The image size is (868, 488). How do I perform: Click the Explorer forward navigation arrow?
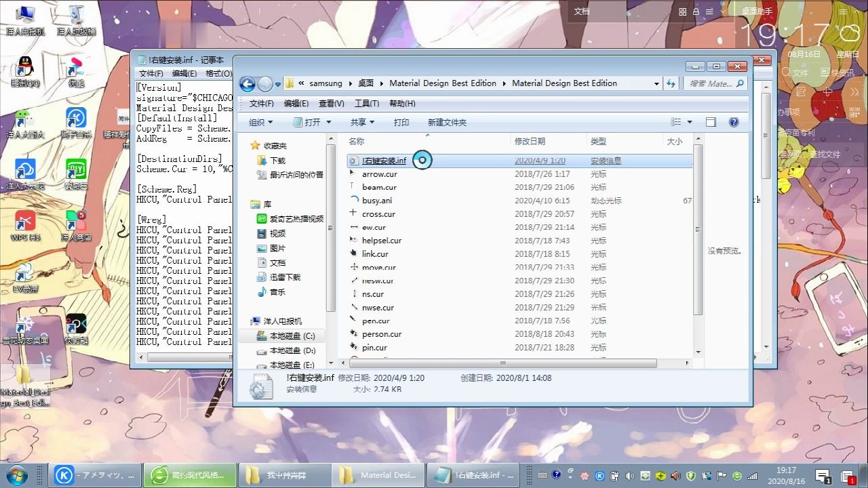(265, 84)
